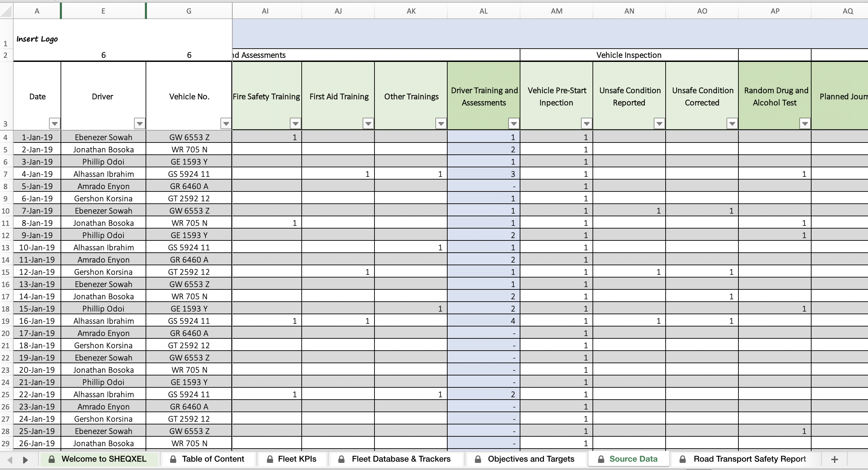Open the Other Trainings filter dropdown

pos(441,123)
